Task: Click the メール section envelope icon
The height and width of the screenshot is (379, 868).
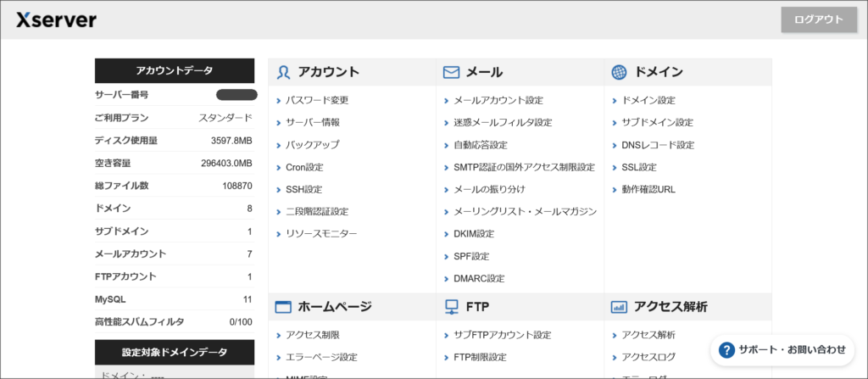Action: pos(452,72)
